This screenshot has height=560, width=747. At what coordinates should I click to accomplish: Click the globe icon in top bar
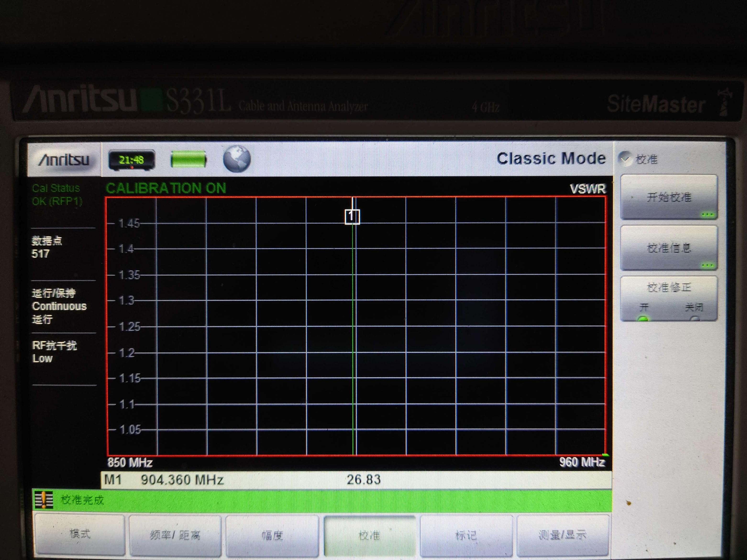tap(237, 159)
